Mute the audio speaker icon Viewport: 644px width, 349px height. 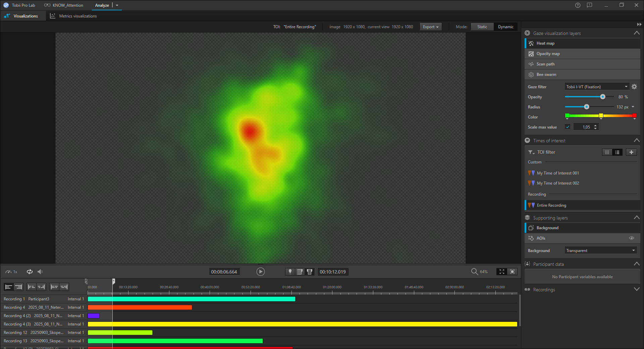coord(40,272)
